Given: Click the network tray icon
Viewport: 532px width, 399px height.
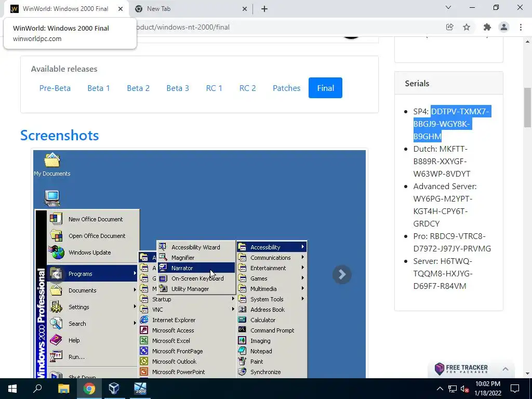Looking at the screenshot, I should pos(453,389).
